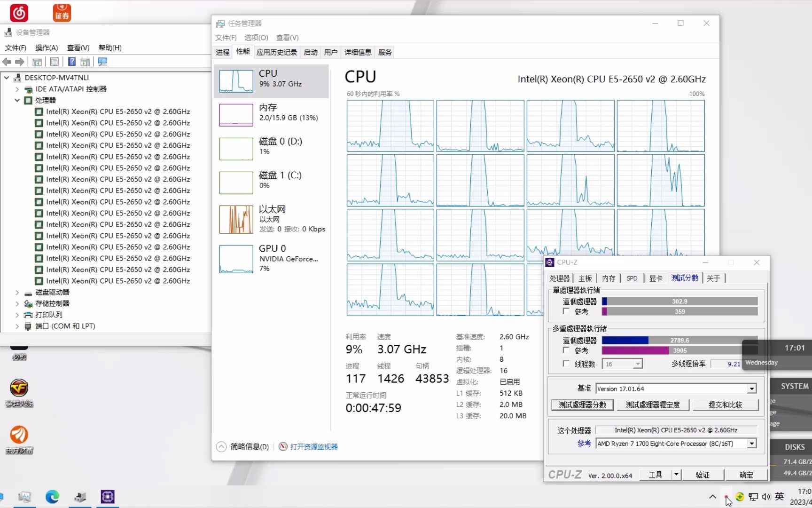The image size is (812, 508).
Task: Click the 提交和比較 submit button
Action: pos(726,405)
